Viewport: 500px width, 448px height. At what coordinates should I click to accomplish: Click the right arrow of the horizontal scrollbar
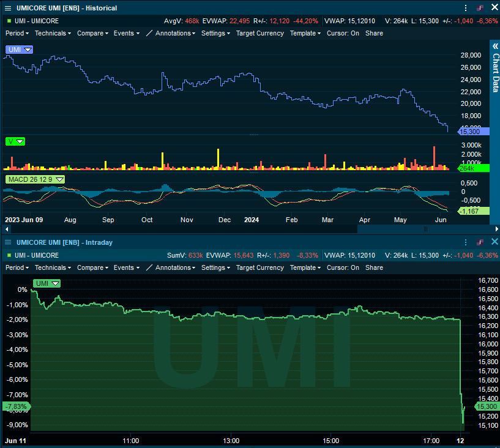click(496, 229)
